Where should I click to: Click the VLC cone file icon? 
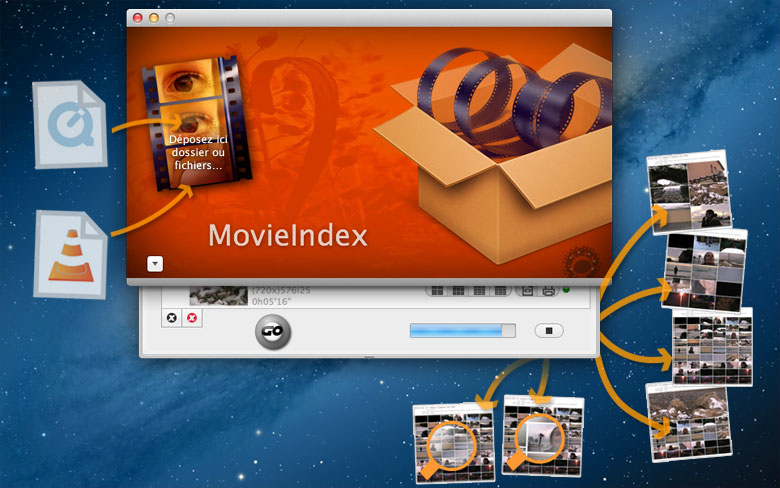[70, 255]
